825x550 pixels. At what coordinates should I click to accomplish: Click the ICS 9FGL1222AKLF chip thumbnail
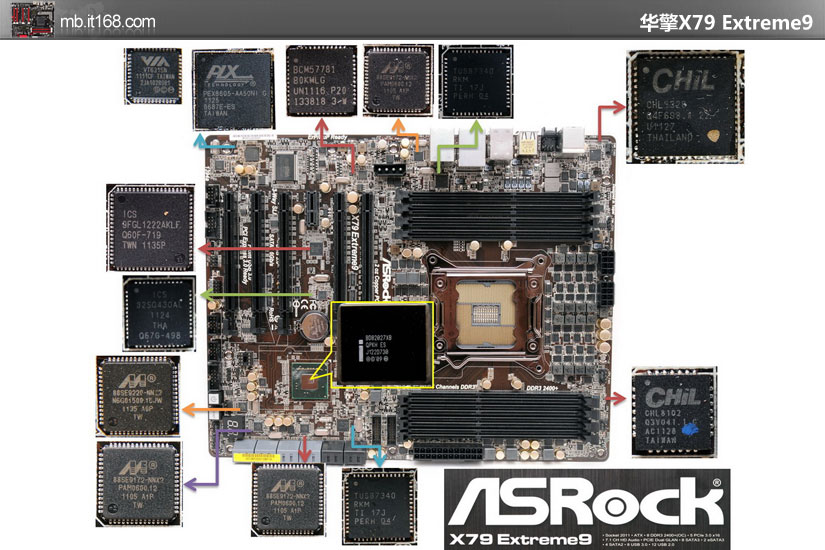[x=151, y=227]
